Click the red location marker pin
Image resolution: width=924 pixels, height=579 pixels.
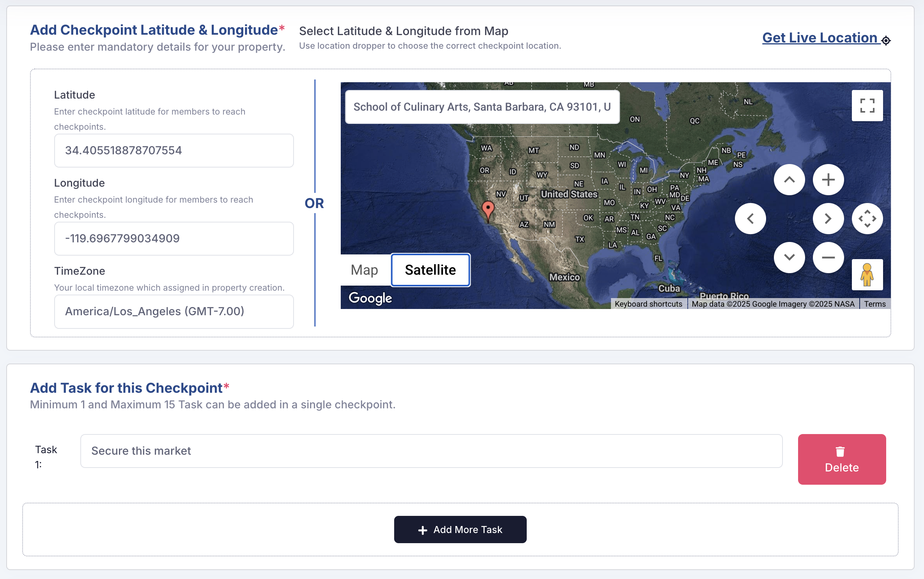[488, 209]
